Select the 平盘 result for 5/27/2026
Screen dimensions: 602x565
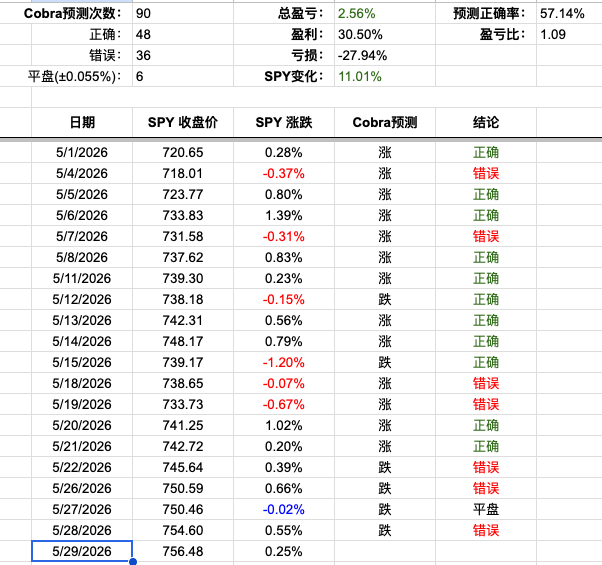486,509
